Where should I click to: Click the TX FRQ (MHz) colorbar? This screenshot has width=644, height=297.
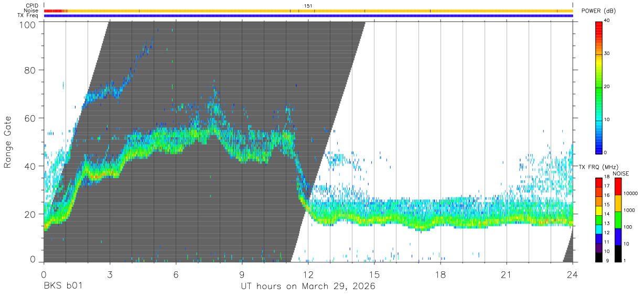point(598,219)
